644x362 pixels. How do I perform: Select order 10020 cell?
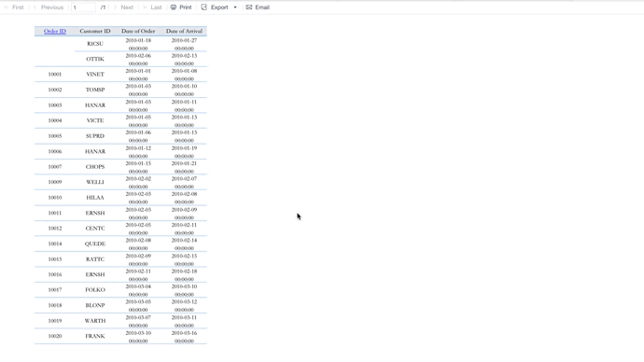click(55, 336)
